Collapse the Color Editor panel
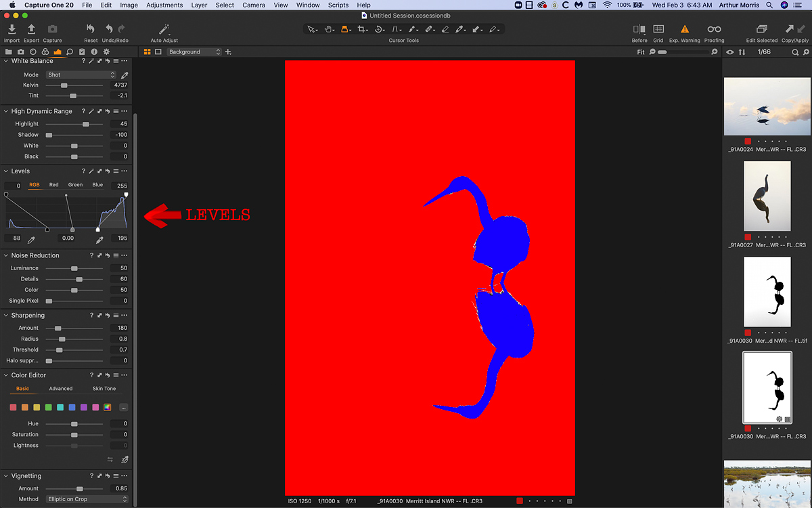This screenshot has width=812, height=508. 6,375
